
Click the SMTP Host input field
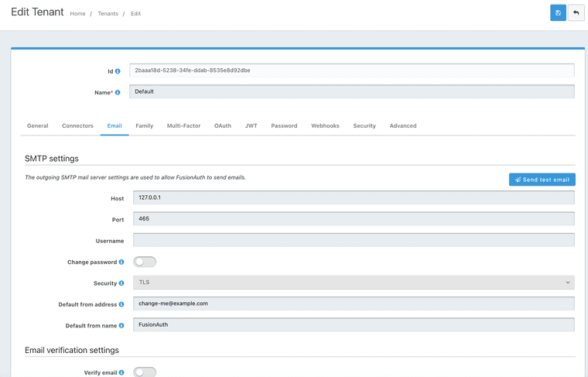coord(354,197)
